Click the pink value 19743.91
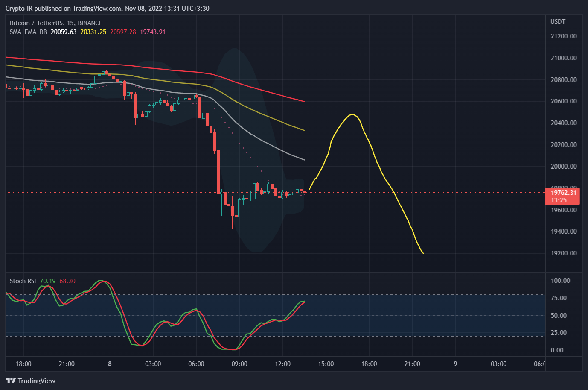This screenshot has width=588, height=390. 152,32
